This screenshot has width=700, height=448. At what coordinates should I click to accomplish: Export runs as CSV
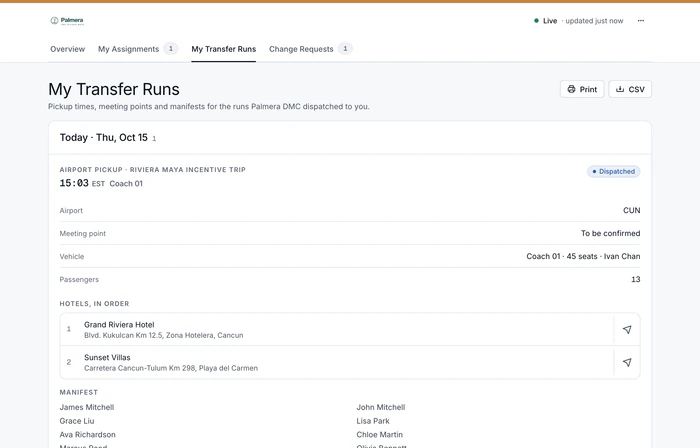[x=630, y=89]
